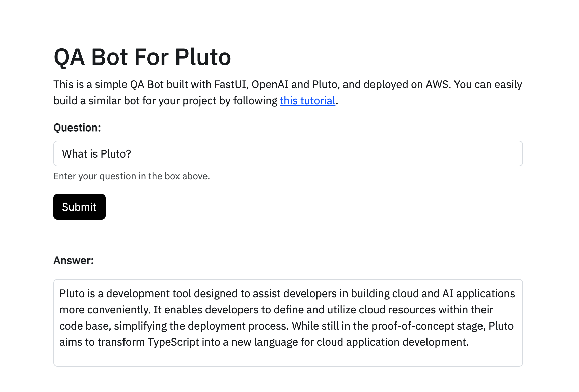This screenshot has width=579, height=392.
Task: Click "deployment process" in the answer text
Action: 237,326
